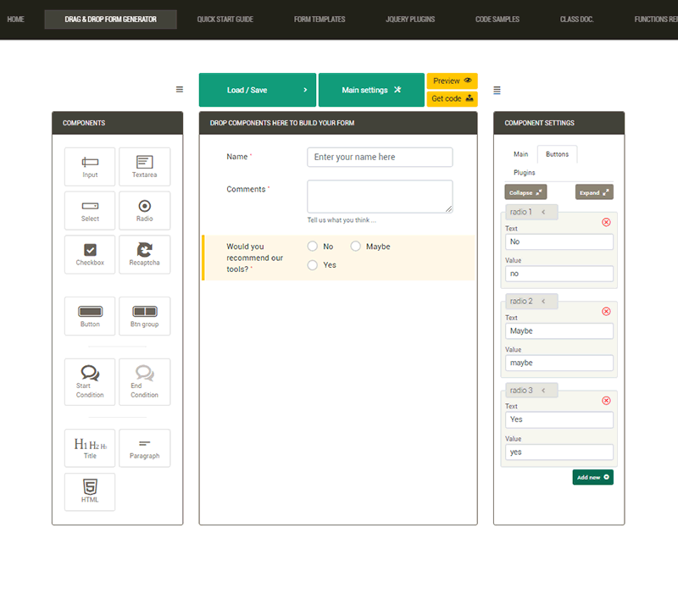This screenshot has height=616, width=678.
Task: Choose the 'Yes' radio option
Action: coord(313,265)
